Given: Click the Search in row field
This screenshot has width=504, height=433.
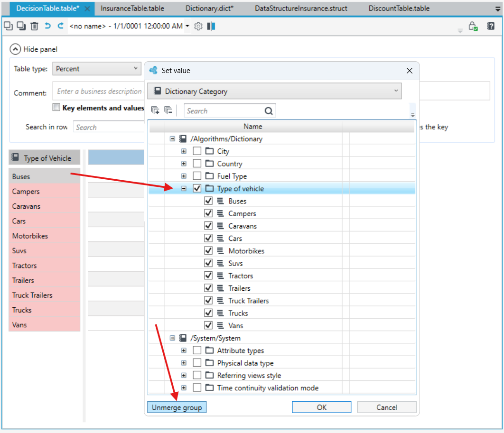Looking at the screenshot, I should click(x=109, y=127).
